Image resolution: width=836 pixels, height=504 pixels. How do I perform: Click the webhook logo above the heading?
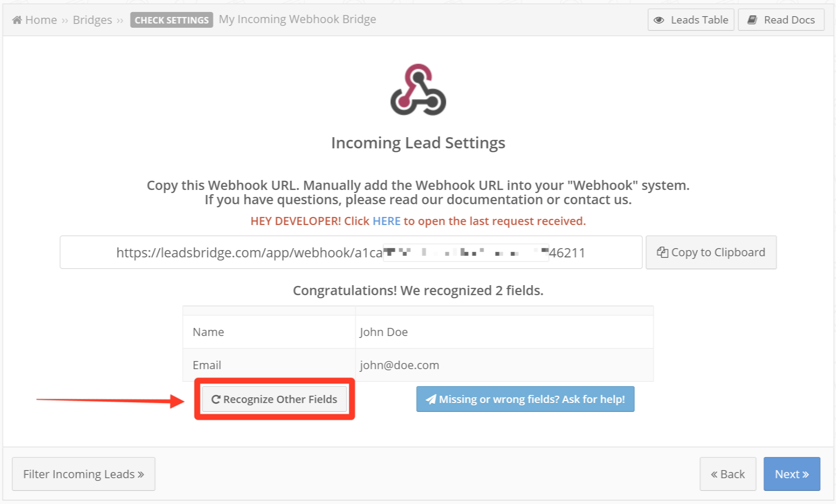(x=418, y=89)
